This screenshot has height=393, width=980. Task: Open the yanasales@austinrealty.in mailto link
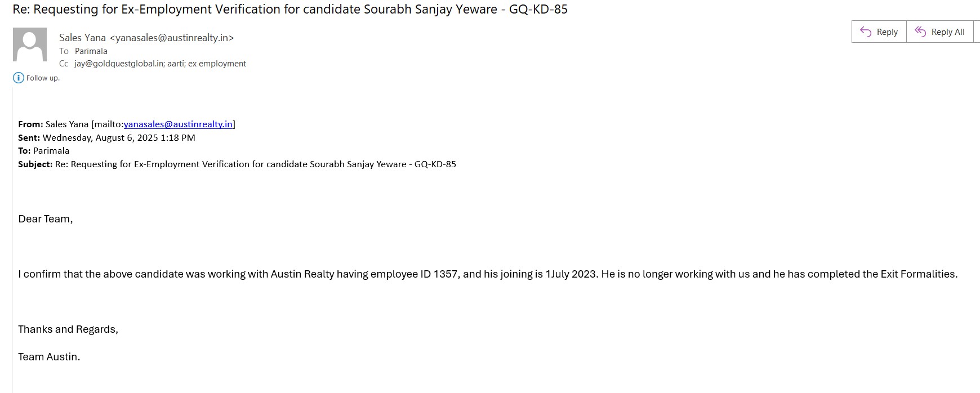coord(178,124)
